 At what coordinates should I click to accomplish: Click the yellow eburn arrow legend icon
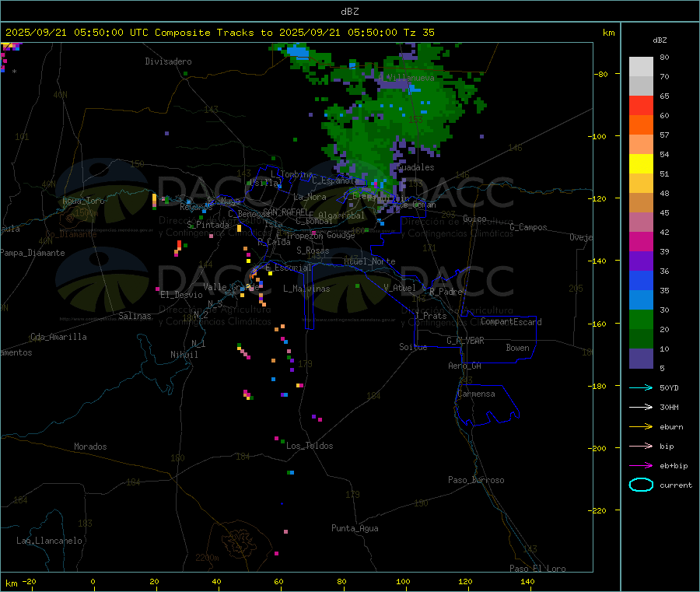641,427
